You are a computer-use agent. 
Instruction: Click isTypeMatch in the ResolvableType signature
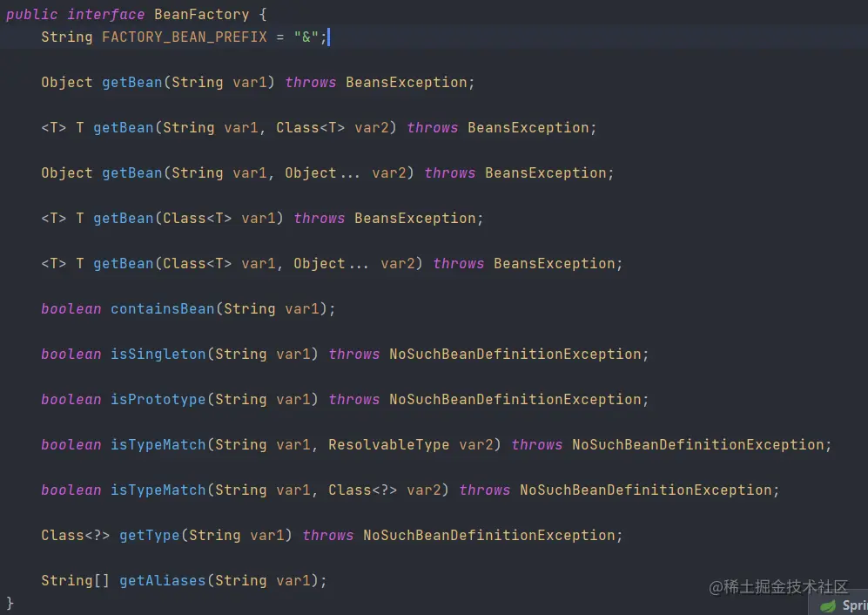pyautogui.click(x=158, y=445)
